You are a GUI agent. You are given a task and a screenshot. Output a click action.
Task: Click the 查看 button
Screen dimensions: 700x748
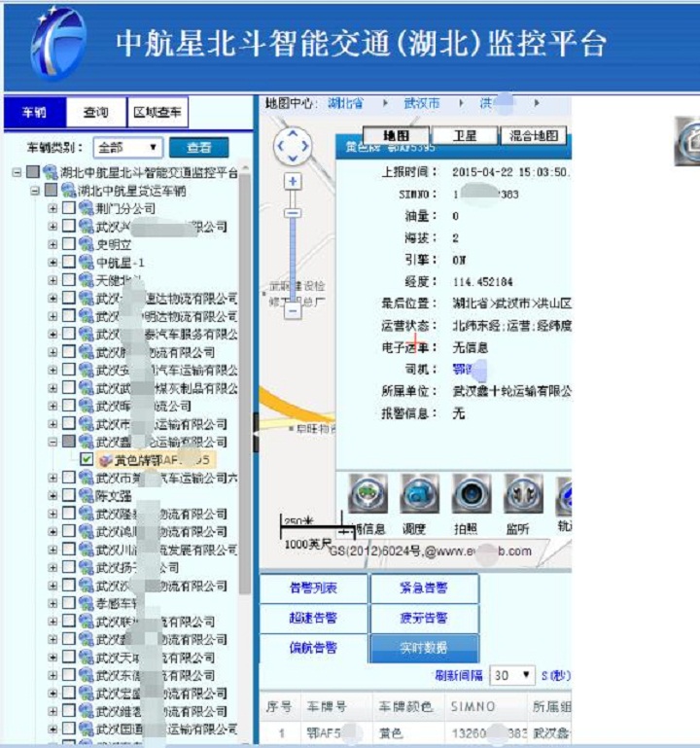(x=199, y=147)
